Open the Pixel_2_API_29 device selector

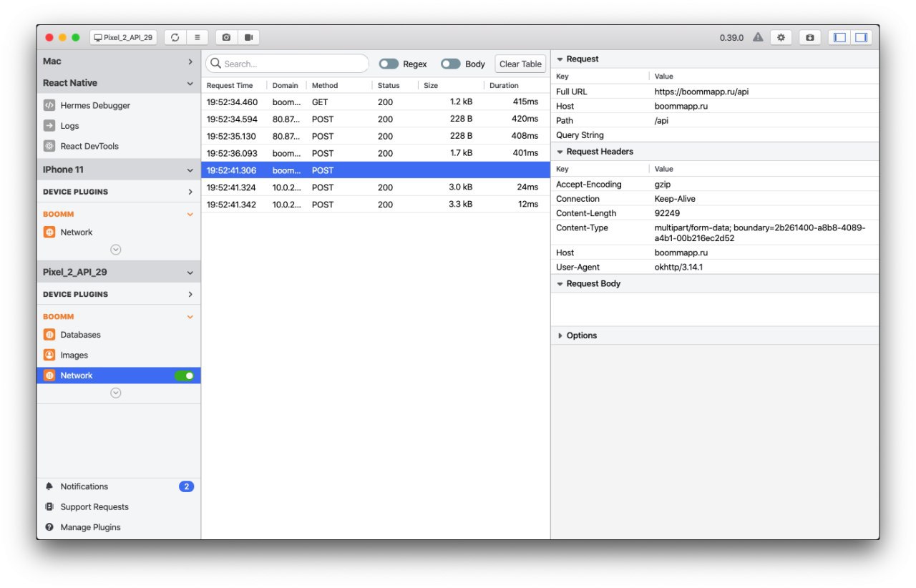pyautogui.click(x=124, y=37)
